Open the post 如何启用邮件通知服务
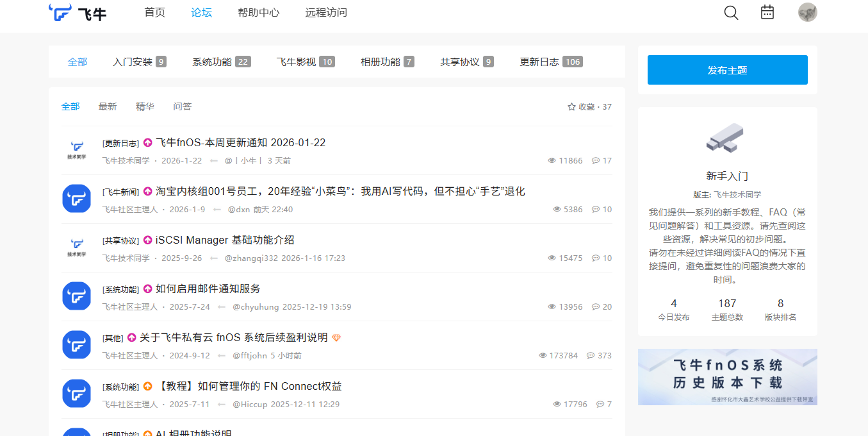 coord(205,289)
